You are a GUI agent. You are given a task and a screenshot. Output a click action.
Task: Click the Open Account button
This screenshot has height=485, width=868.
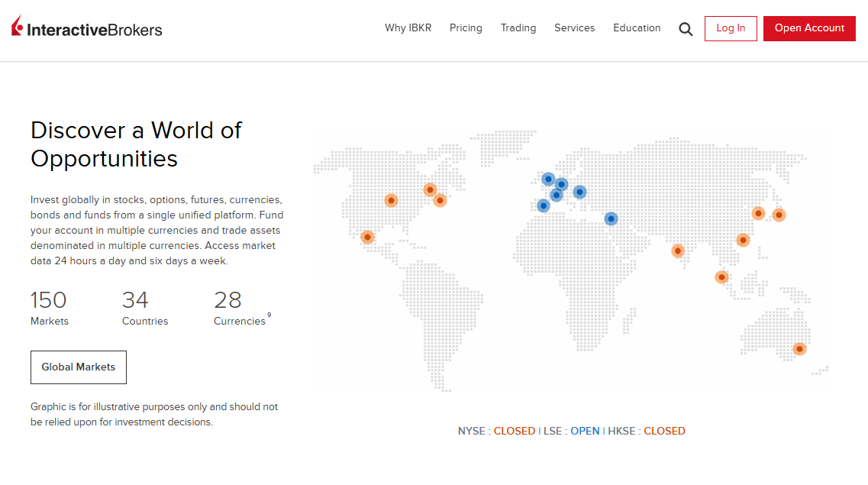coord(809,27)
